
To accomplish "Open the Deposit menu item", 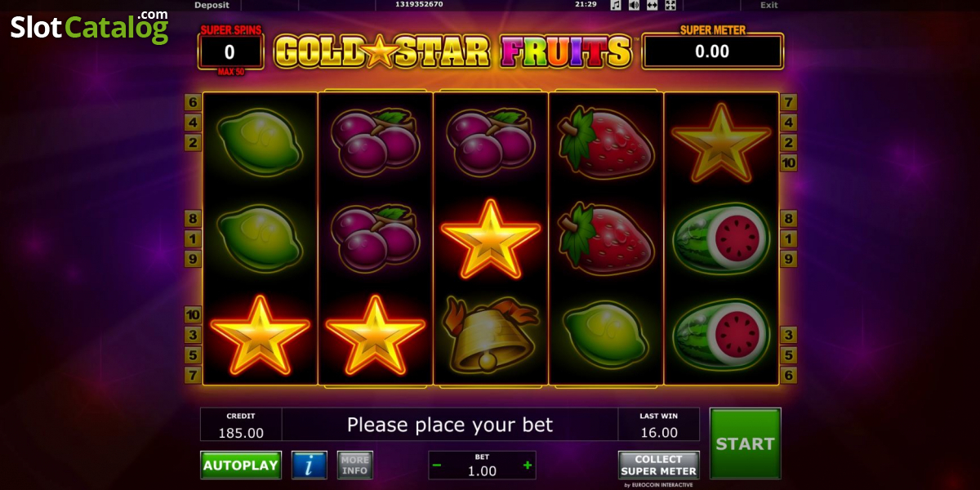I will (x=212, y=5).
